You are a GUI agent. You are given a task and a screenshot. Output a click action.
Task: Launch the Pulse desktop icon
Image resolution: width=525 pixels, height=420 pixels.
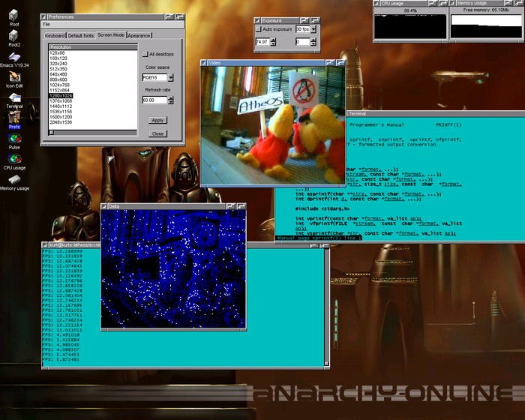point(14,138)
